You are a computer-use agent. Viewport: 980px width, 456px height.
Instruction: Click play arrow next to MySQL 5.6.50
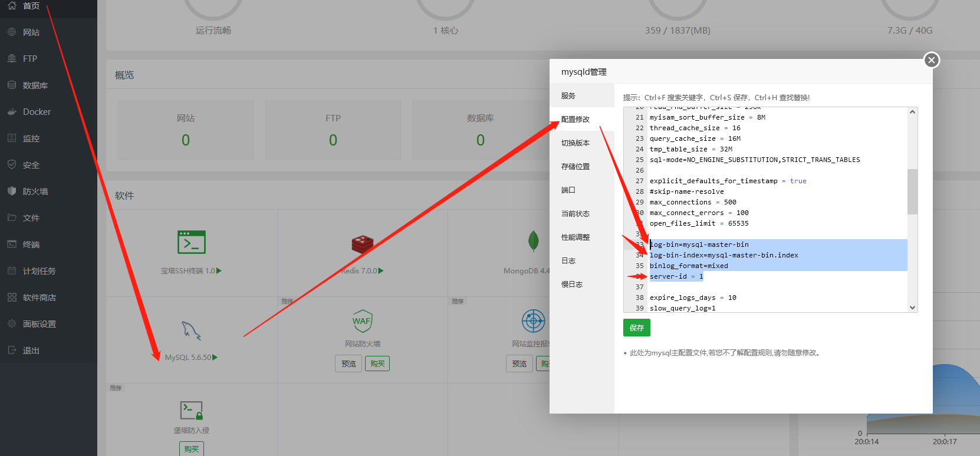pos(215,358)
